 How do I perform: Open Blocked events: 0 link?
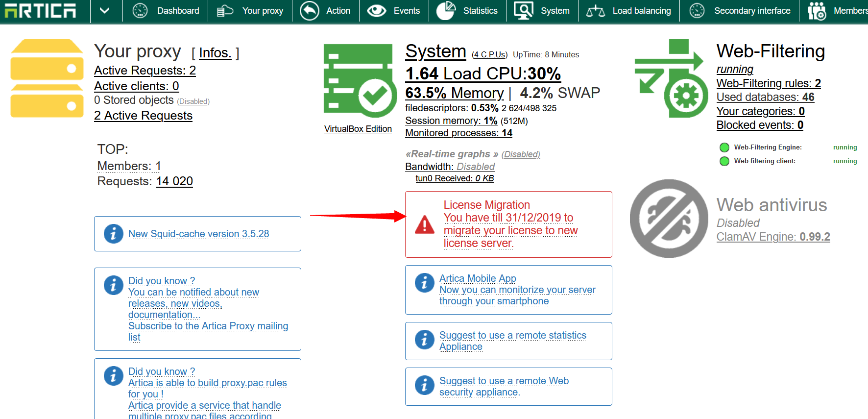(x=760, y=125)
